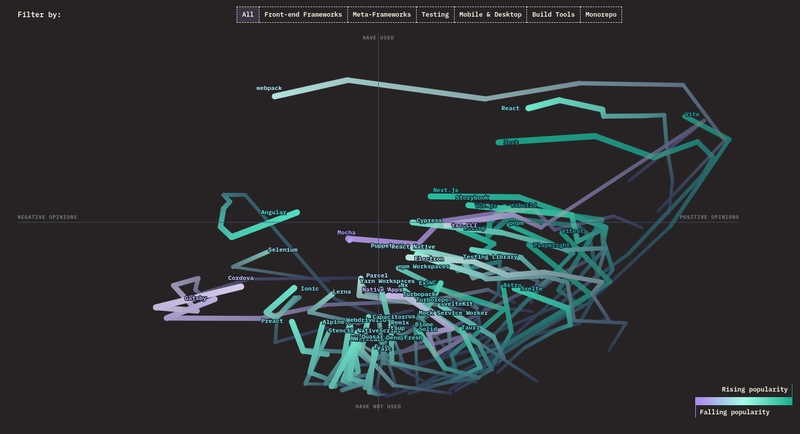Filter by Build Tools
The width and height of the screenshot is (800, 434).
coord(553,15)
